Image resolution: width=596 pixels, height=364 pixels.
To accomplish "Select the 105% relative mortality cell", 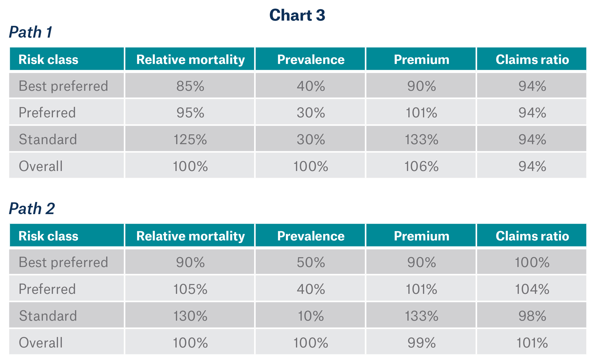I will coord(190,289).
